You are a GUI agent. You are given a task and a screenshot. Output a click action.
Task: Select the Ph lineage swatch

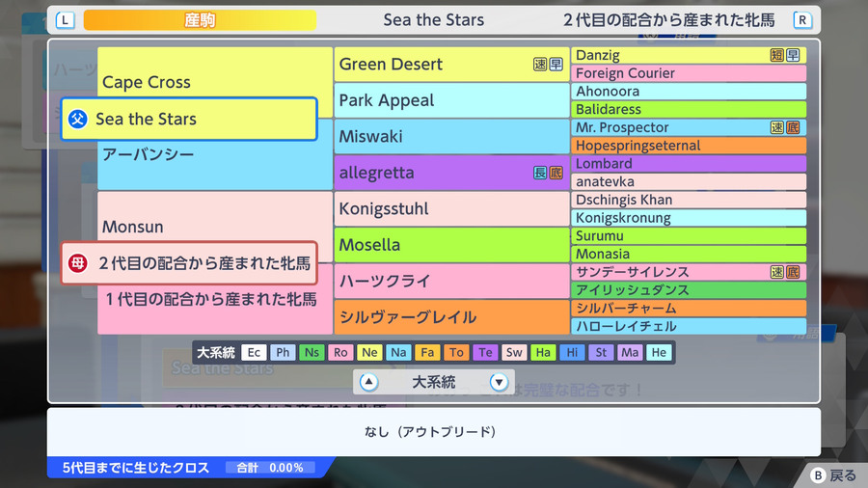click(x=283, y=352)
